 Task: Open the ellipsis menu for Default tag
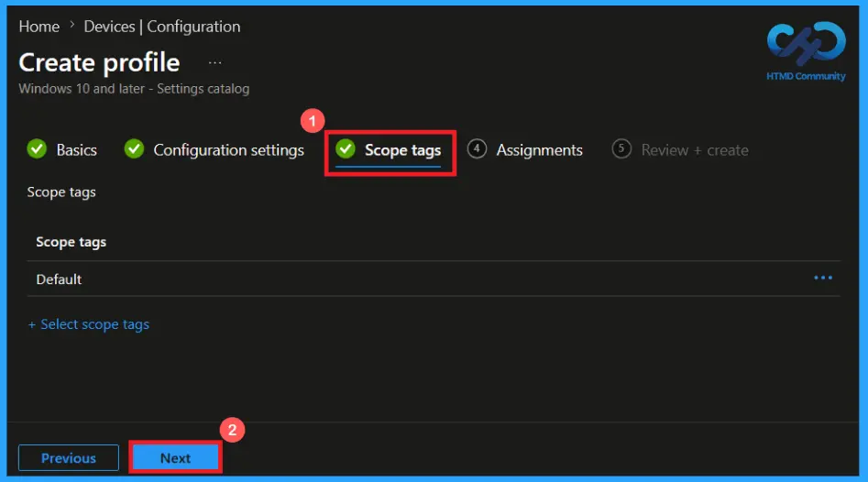[822, 278]
